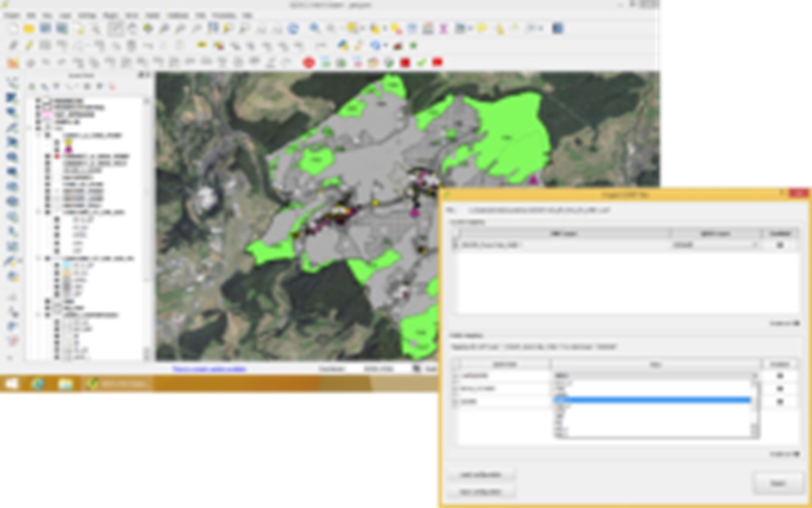
Task: Toggle the Enabled checkbox for the DXF layer row
Action: click(779, 244)
